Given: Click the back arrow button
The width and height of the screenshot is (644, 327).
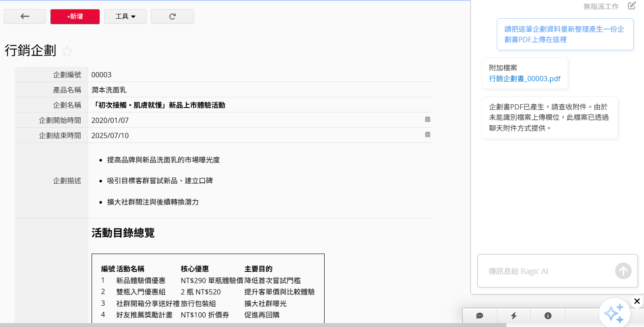Looking at the screenshot, I should click(x=25, y=17).
